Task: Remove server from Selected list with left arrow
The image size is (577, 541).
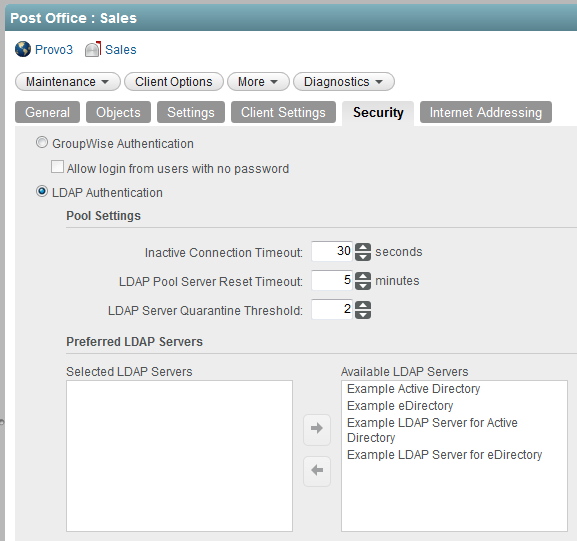Action: click(x=317, y=471)
